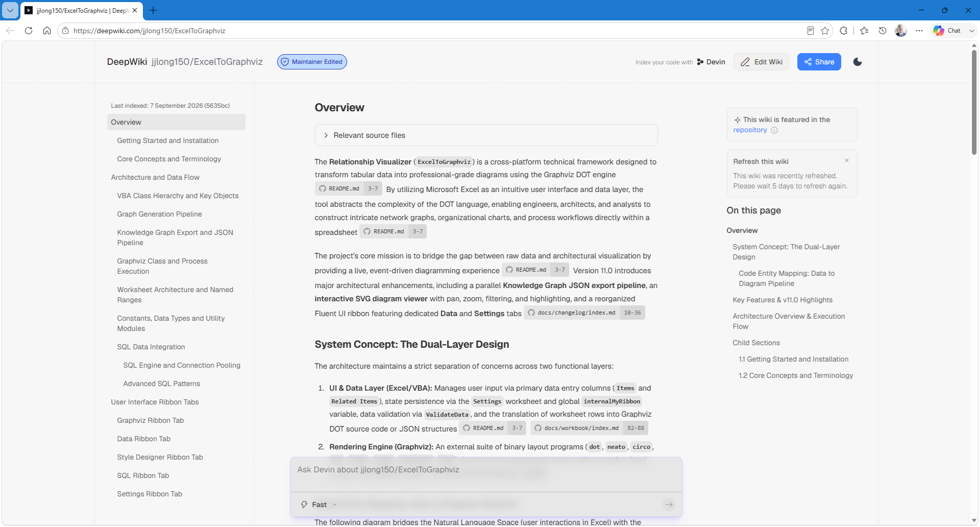Open Knowledge Graph Export and JSON Pipeline
The height and width of the screenshot is (527, 980).
175,237
